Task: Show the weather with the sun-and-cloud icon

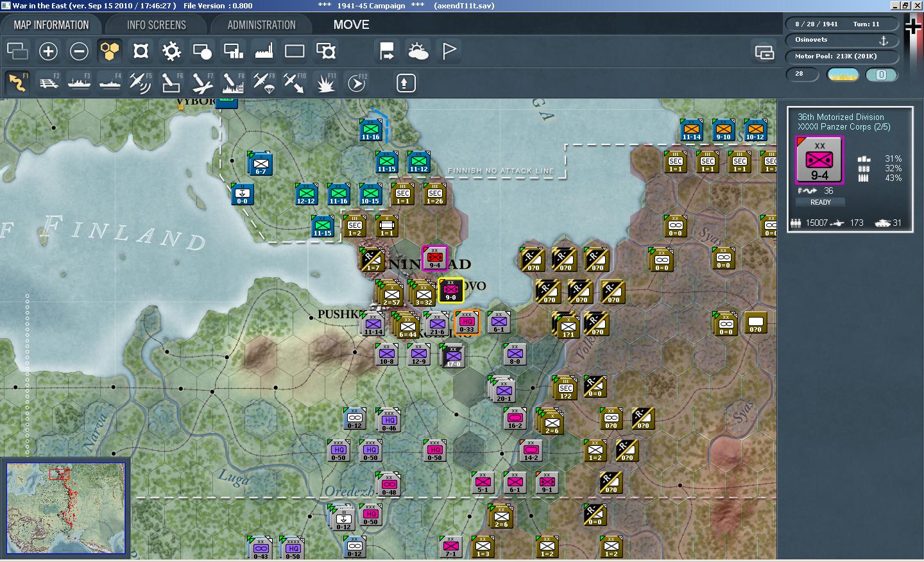Action: [x=418, y=51]
